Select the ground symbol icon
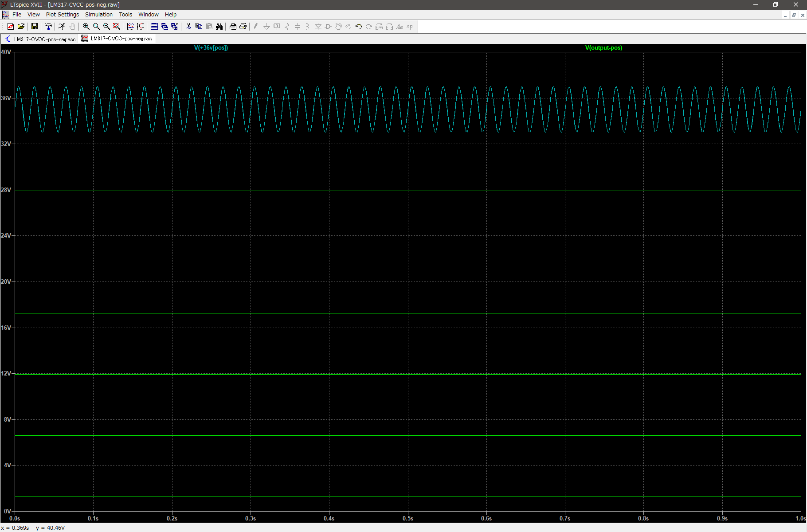This screenshot has width=807, height=532. point(267,27)
